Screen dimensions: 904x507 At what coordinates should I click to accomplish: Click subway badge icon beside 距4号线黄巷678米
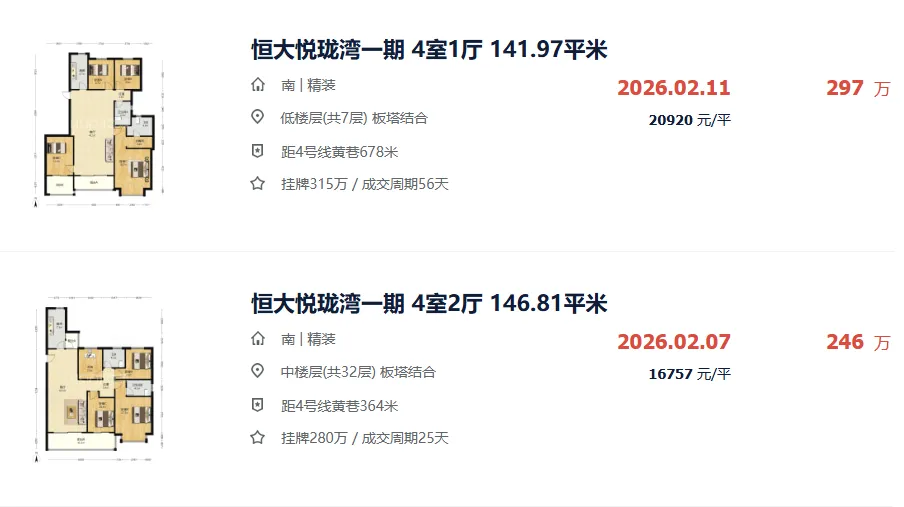pyautogui.click(x=258, y=151)
